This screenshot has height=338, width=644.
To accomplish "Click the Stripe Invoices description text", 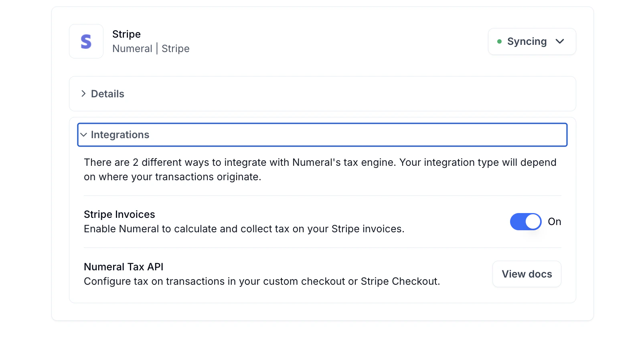I will pyautogui.click(x=244, y=229).
